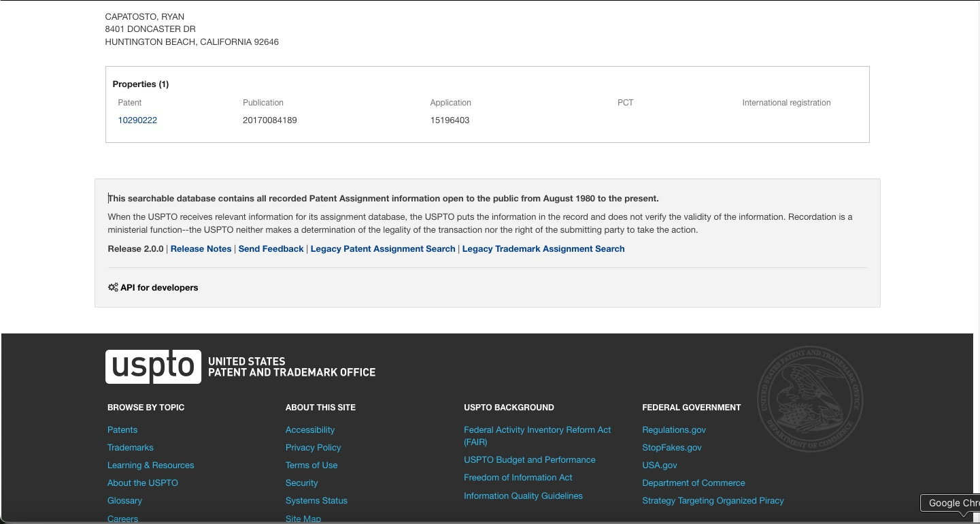Open Strategy Targeting Organized Piracy link

(713, 501)
